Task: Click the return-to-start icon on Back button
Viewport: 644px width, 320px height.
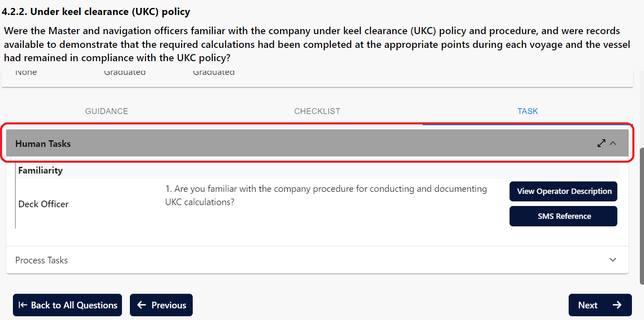Action: coord(23,305)
